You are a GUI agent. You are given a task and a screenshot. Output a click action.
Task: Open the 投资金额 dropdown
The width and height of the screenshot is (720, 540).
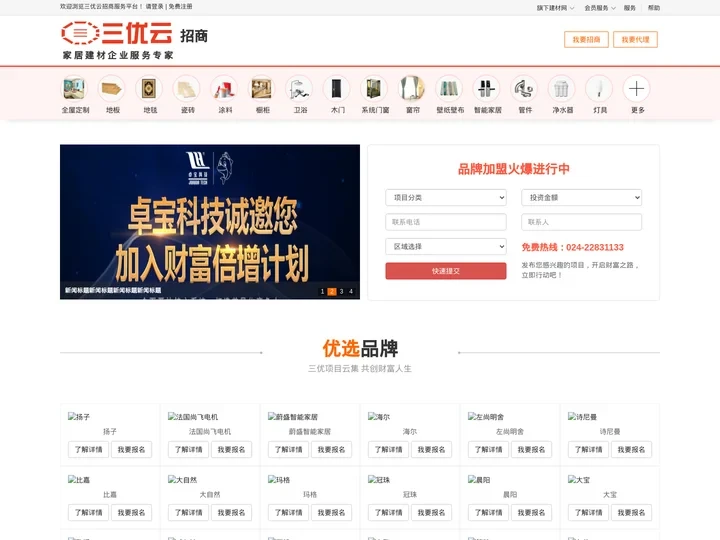581,197
